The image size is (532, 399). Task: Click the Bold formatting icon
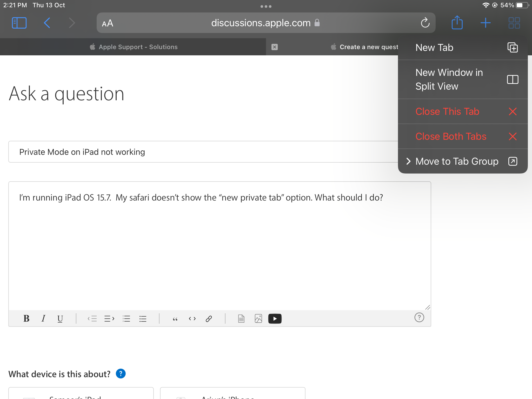click(x=26, y=318)
